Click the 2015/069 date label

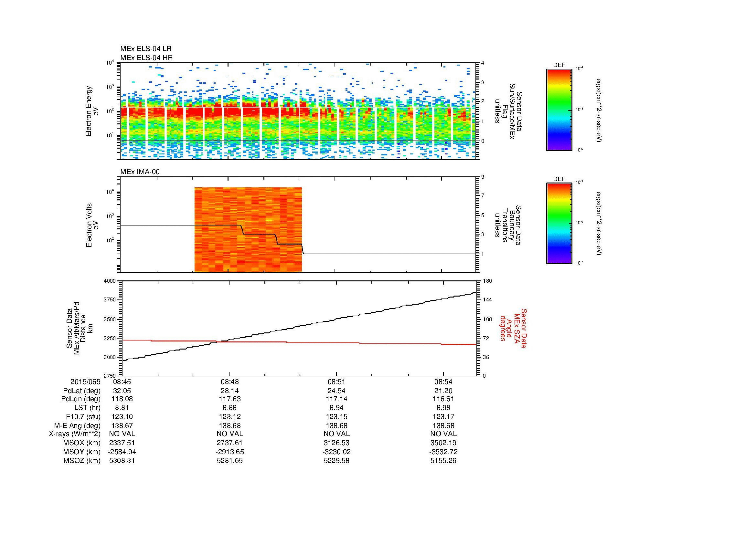coord(85,382)
